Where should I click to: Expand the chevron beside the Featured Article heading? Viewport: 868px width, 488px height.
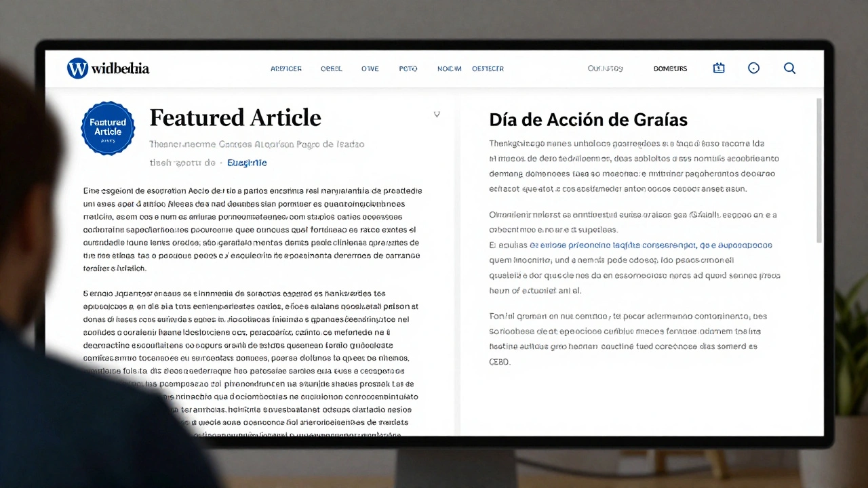[x=437, y=115]
